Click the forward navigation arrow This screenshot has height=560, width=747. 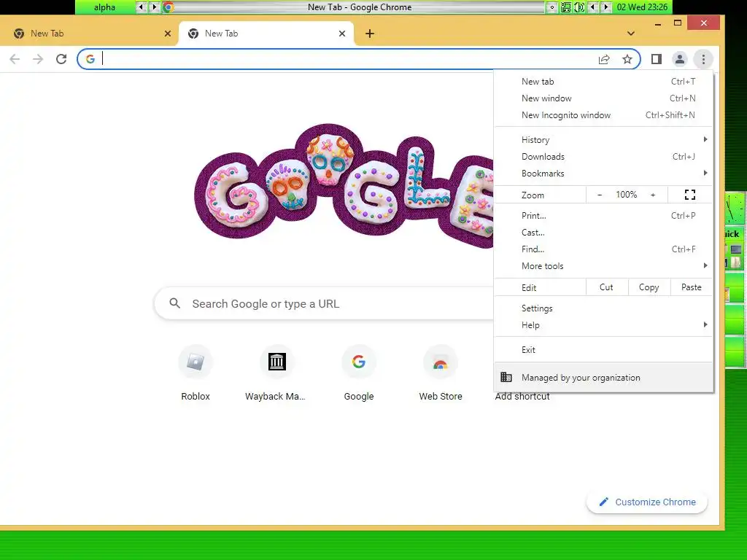tap(38, 59)
